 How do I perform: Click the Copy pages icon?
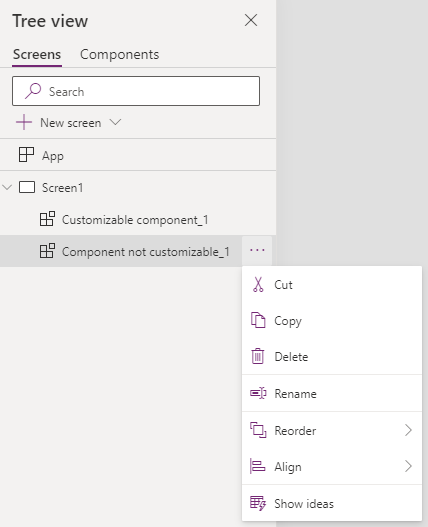point(258,320)
